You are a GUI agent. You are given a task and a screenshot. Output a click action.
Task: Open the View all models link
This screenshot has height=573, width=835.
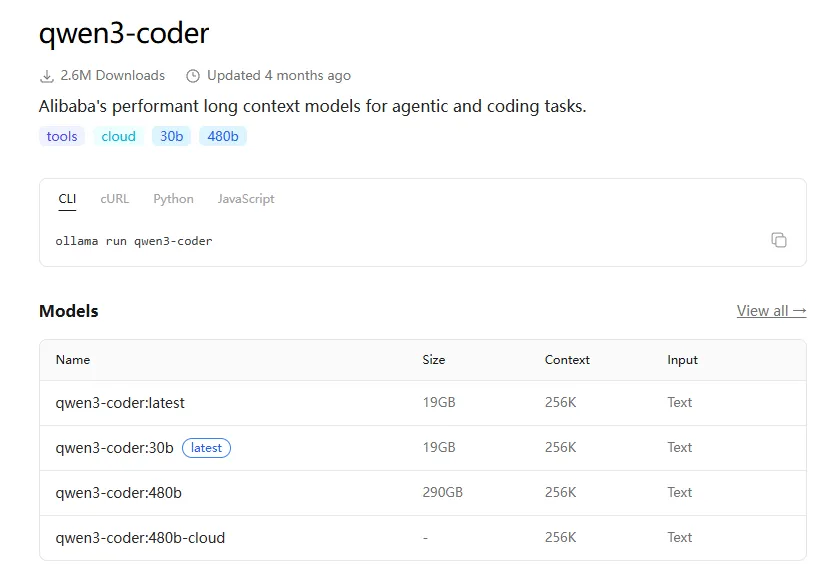pos(771,311)
